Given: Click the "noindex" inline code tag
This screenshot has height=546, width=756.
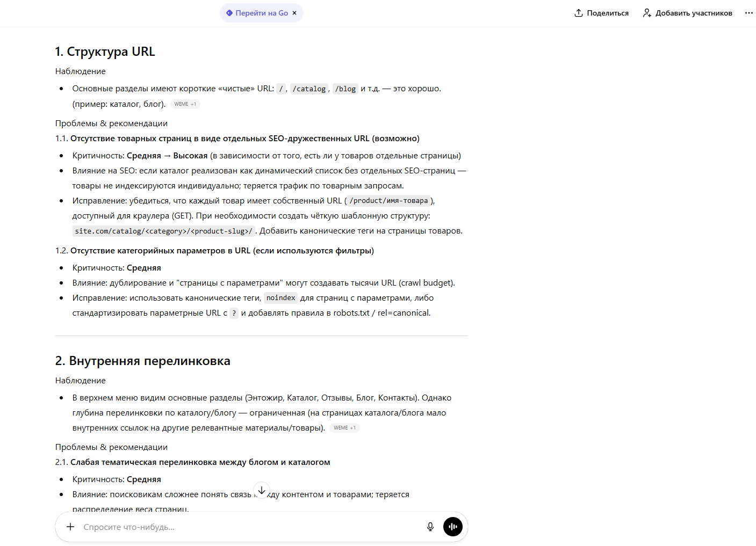Looking at the screenshot, I should [281, 298].
